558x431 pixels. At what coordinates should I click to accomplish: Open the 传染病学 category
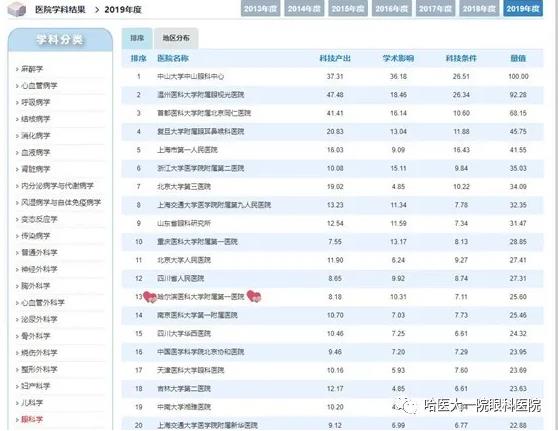(x=36, y=236)
